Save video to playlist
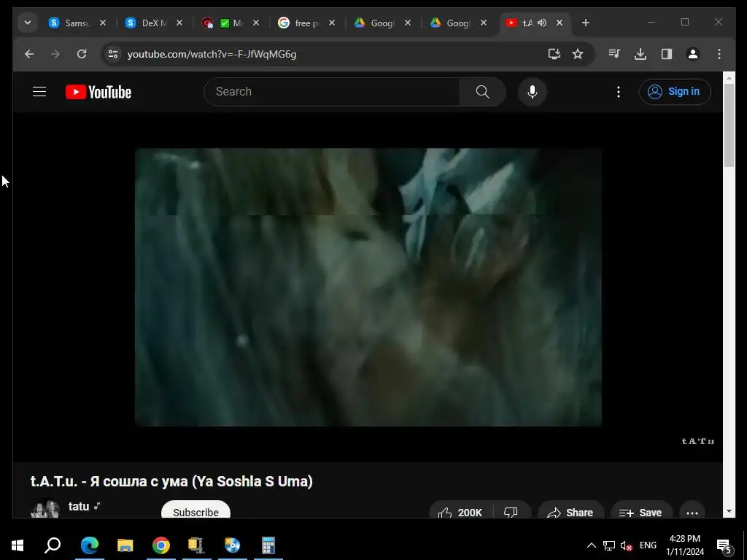Image resolution: width=747 pixels, height=560 pixels. [640, 510]
